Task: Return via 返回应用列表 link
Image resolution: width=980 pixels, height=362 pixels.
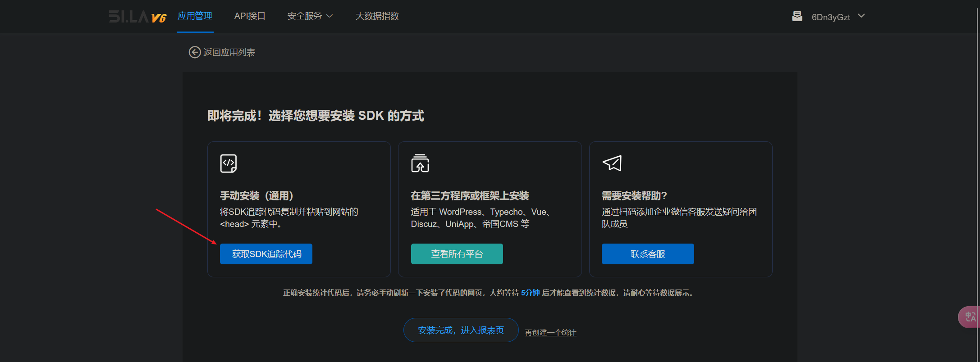Action: tap(229, 52)
